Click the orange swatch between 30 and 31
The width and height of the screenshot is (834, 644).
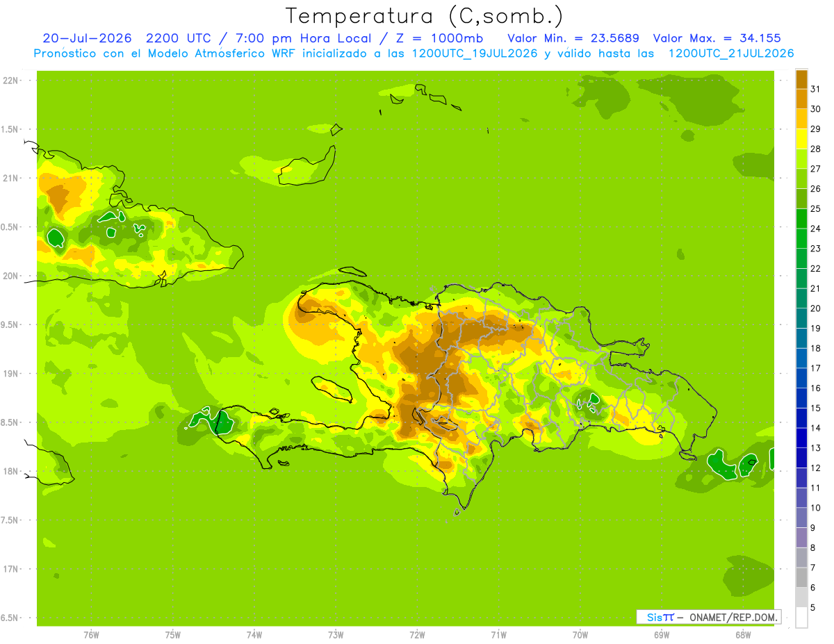801,99
